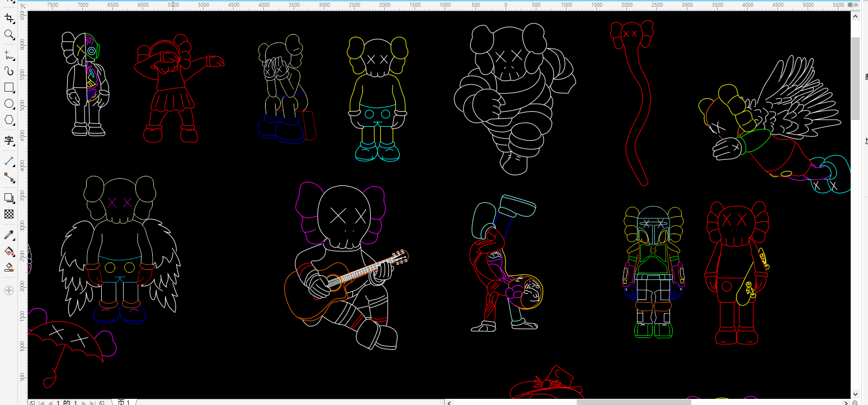Select the red dabbing figure in skirt
868x405 pixels.
[x=179, y=88]
